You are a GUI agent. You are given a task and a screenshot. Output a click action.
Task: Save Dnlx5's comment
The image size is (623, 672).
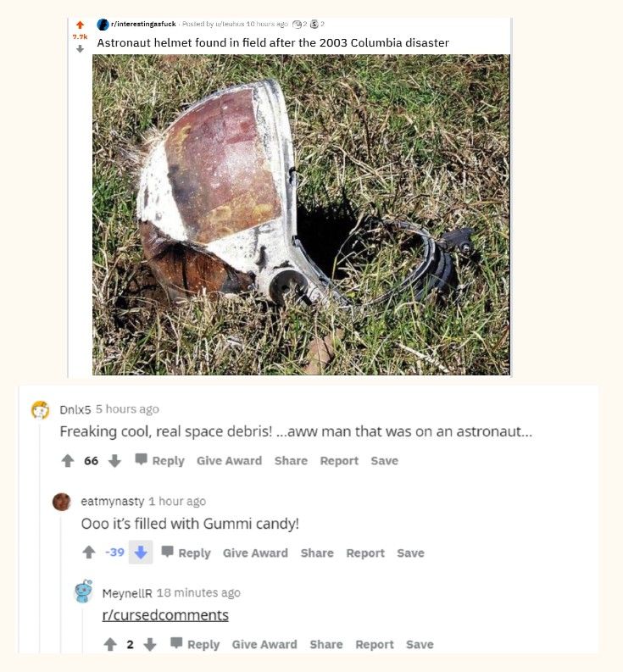pos(385,461)
